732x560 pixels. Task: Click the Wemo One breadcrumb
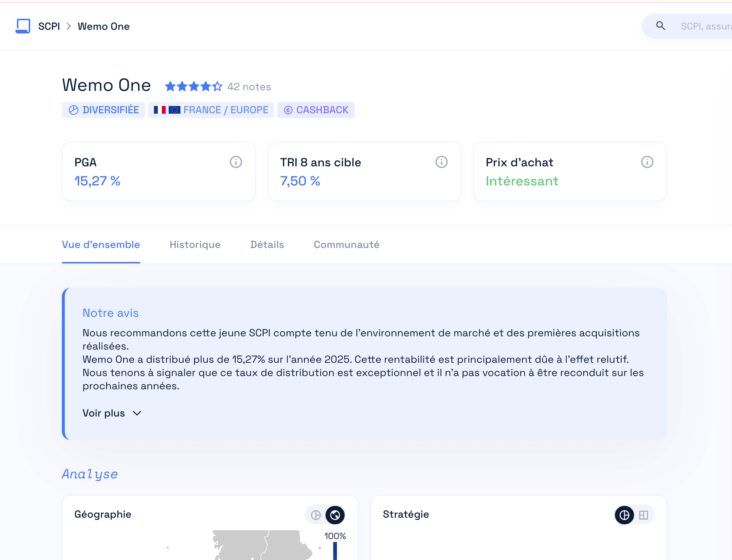103,26
